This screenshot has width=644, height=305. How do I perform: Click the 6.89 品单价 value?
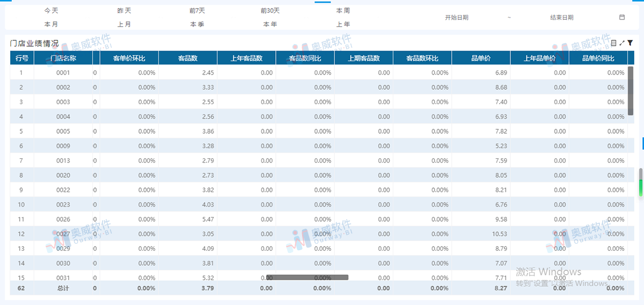pyautogui.click(x=501, y=72)
